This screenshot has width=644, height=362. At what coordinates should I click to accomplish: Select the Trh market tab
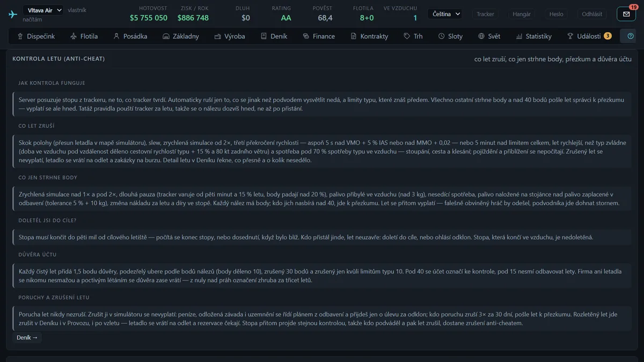413,36
